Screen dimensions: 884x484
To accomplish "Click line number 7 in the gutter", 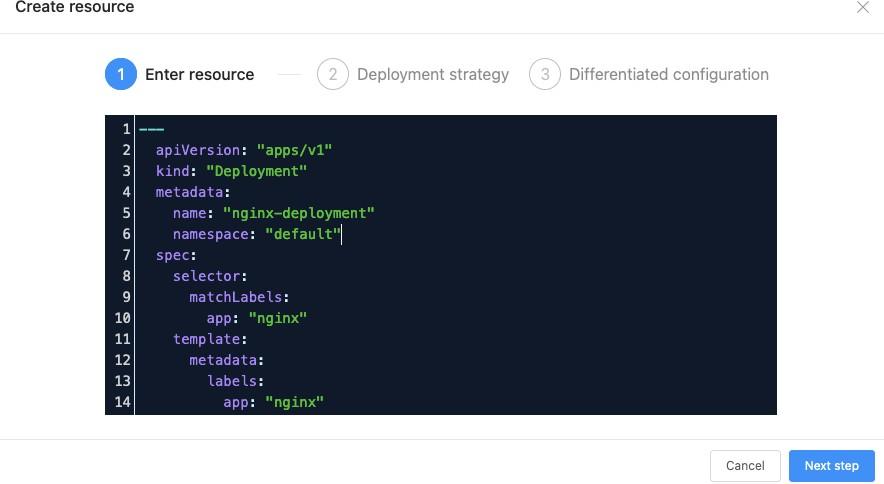I will (126, 255).
